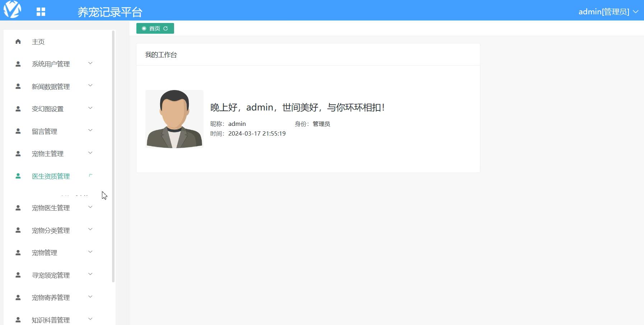Click the user icon next to 宠物医生管理
644x325 pixels.
18,207
